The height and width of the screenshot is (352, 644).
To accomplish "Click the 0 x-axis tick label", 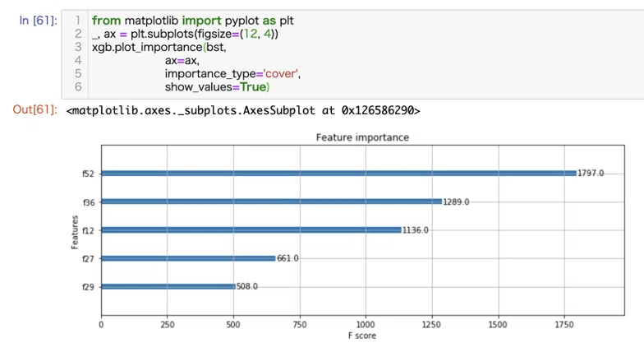I will pyautogui.click(x=101, y=325).
